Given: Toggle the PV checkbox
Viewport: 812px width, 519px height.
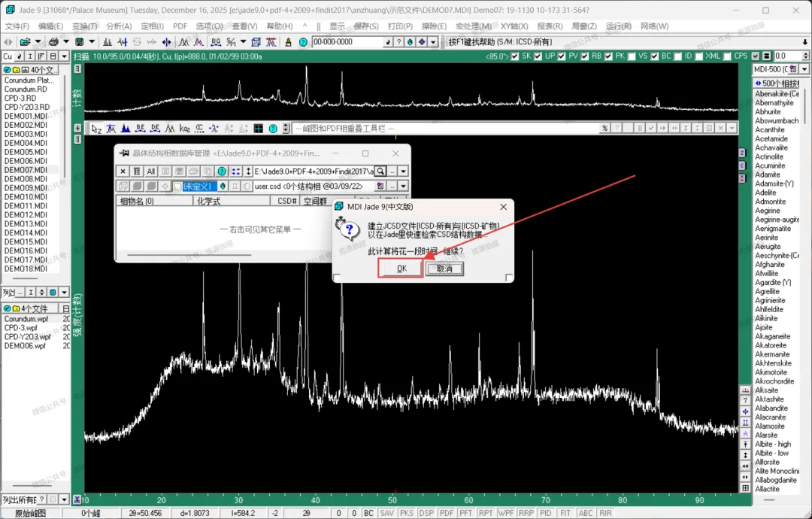Looking at the screenshot, I should coord(562,56).
